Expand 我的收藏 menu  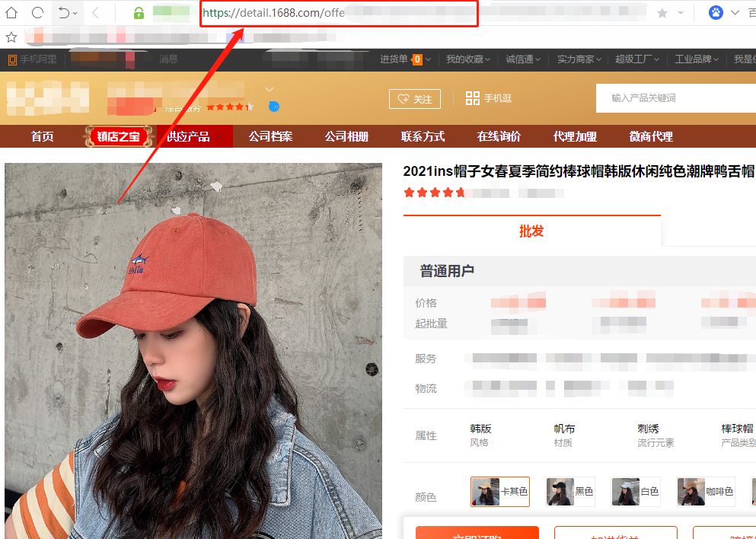coord(467,59)
